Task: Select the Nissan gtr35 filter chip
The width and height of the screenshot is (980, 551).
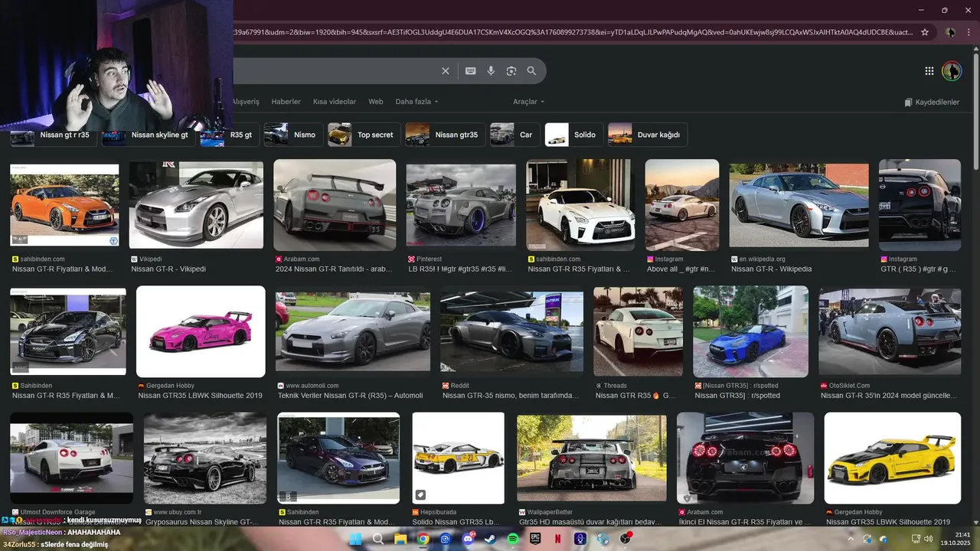Action: coord(445,135)
